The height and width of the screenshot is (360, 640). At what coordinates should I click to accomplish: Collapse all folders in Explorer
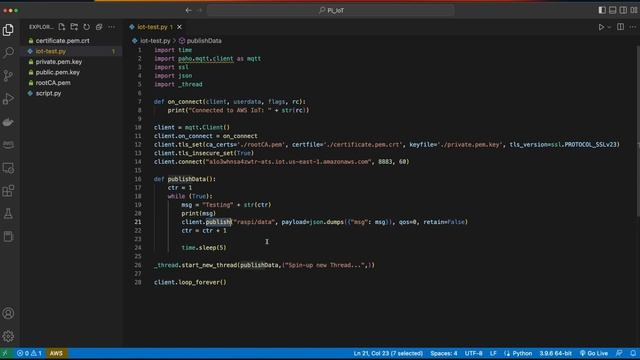coord(99,27)
